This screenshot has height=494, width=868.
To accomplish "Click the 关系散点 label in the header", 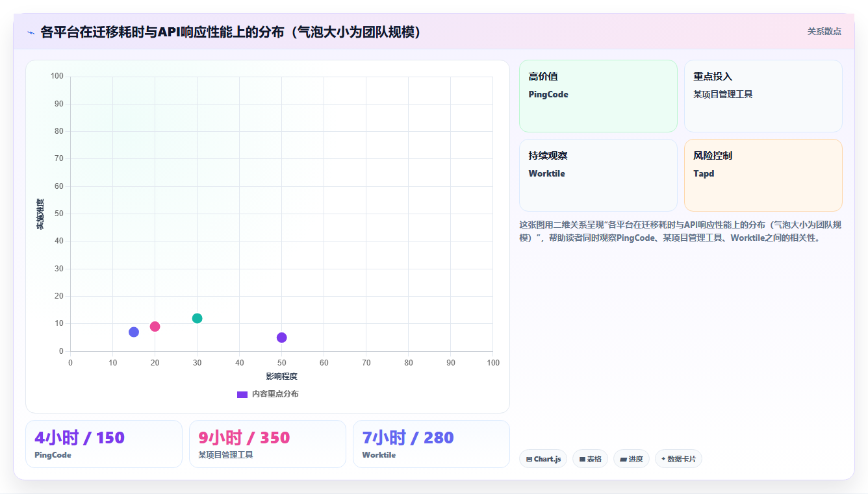I will [824, 31].
